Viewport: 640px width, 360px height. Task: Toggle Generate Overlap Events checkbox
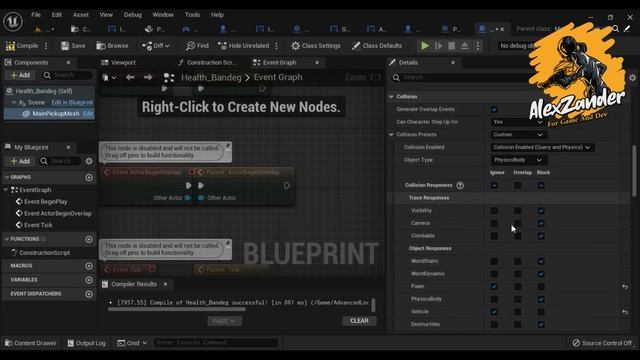pos(494,109)
